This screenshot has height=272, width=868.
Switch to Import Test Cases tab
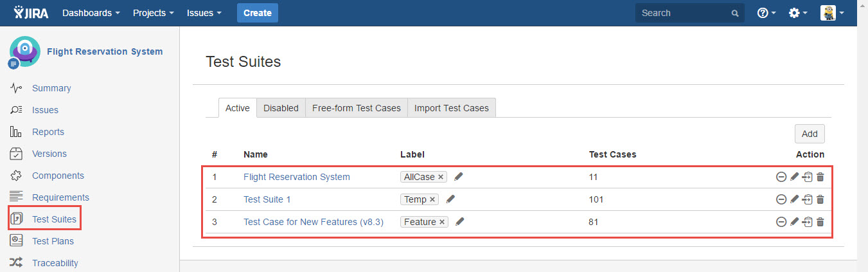pyautogui.click(x=451, y=108)
